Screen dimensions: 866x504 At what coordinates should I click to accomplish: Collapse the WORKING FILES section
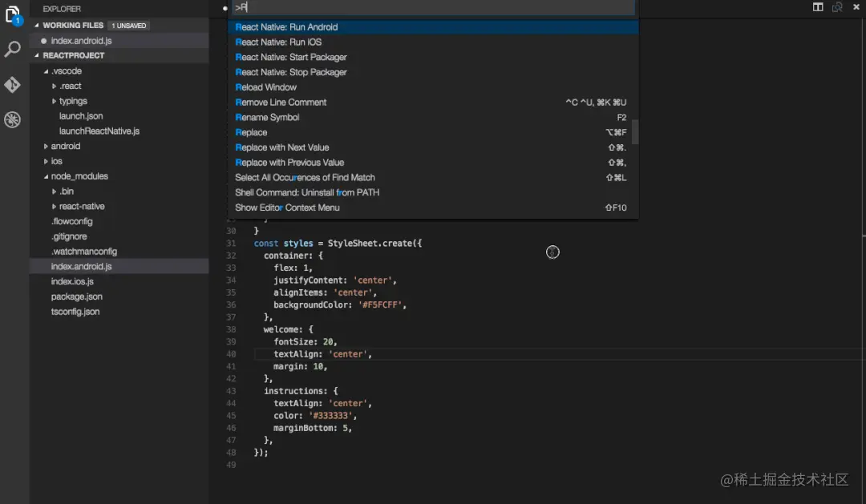tap(37, 26)
